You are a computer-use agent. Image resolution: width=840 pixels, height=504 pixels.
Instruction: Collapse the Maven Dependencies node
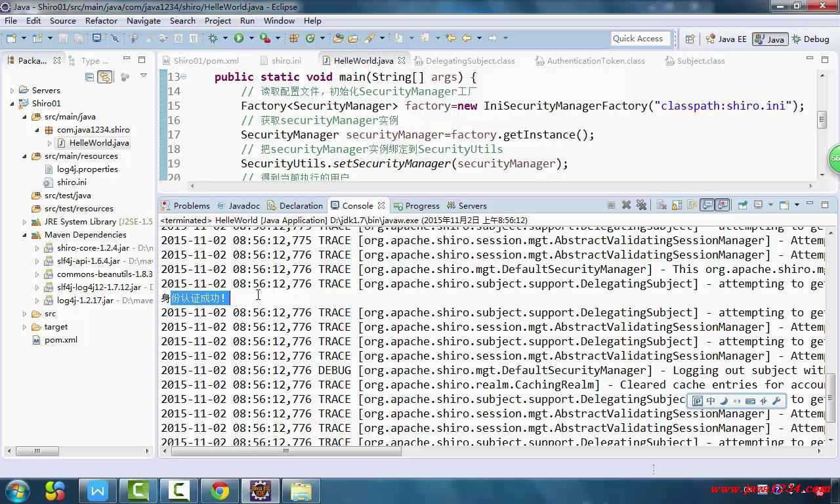click(24, 235)
